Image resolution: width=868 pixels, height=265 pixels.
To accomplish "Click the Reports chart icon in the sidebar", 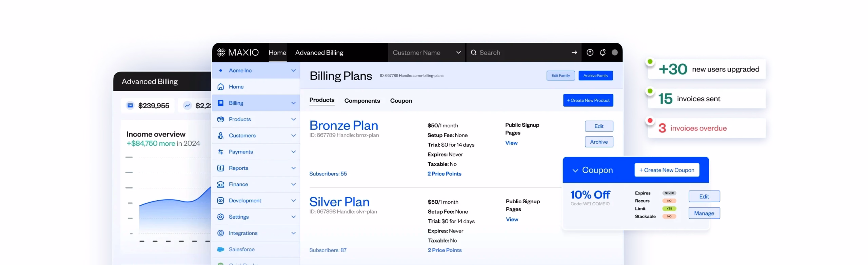I will (x=220, y=168).
